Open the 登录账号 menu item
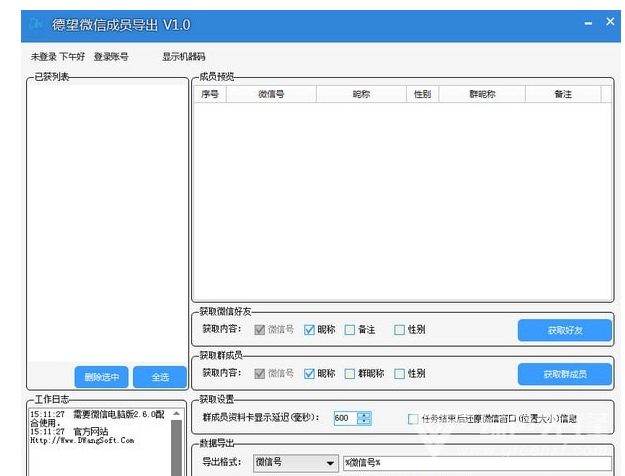Image resolution: width=625 pixels, height=476 pixels. pyautogui.click(x=111, y=57)
